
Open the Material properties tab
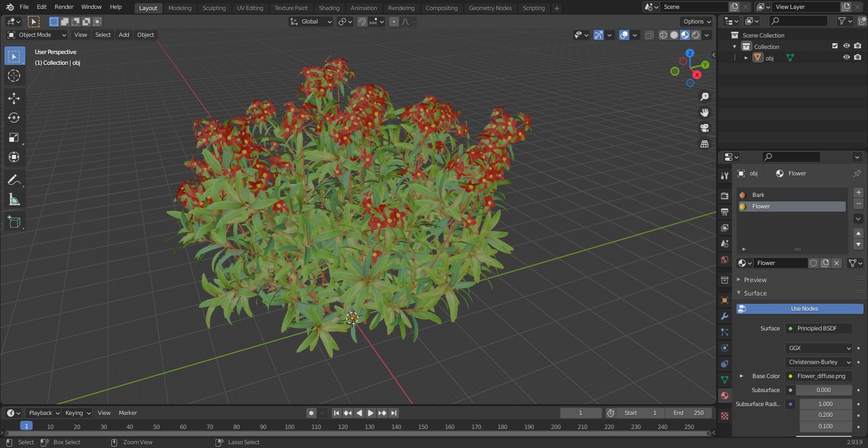pyautogui.click(x=724, y=395)
